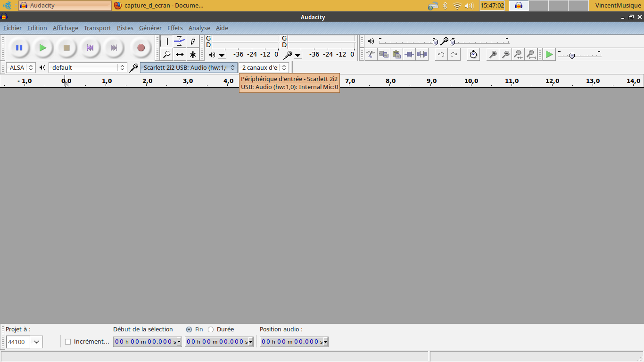This screenshot has height=362, width=644.
Task: Open the Position audio time format dropdown
Action: (x=326, y=342)
